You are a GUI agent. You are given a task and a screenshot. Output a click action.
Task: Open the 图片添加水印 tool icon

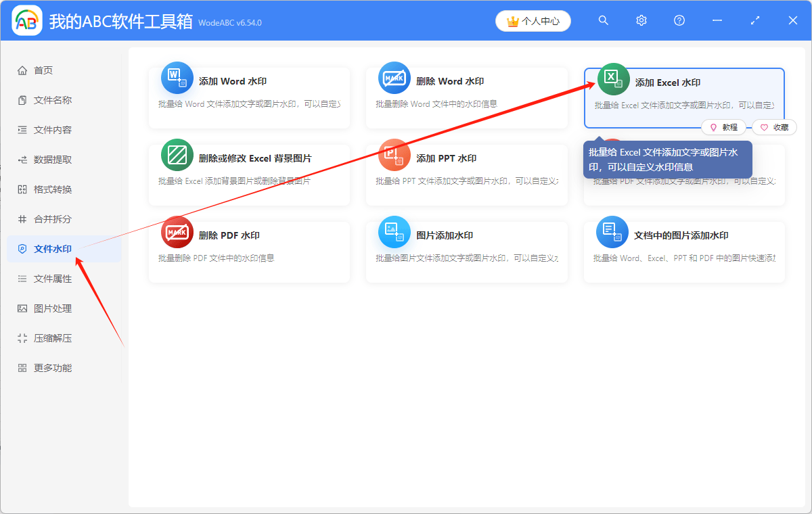[394, 232]
